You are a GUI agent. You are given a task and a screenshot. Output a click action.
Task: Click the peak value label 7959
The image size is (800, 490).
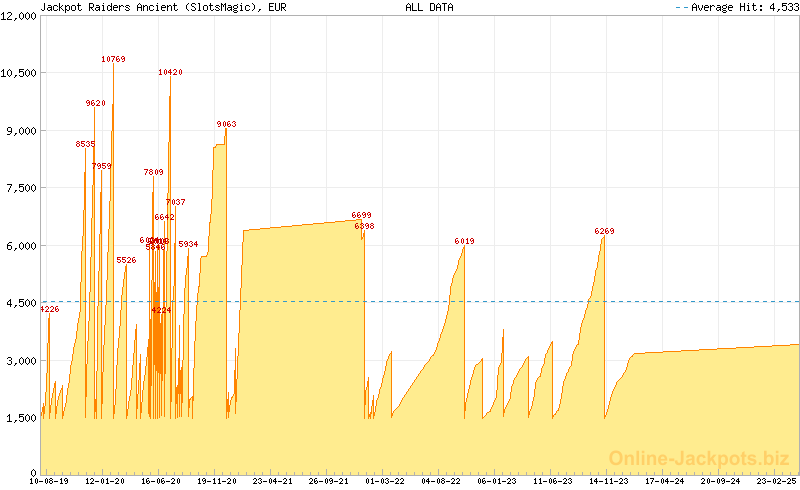[102, 166]
